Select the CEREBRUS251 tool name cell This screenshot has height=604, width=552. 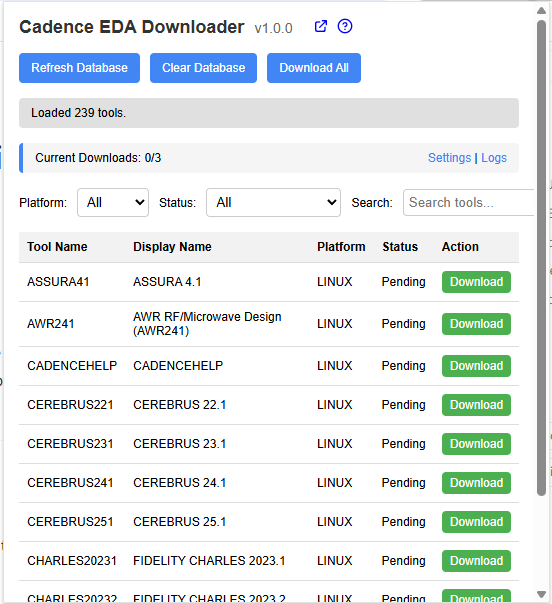pyautogui.click(x=70, y=522)
